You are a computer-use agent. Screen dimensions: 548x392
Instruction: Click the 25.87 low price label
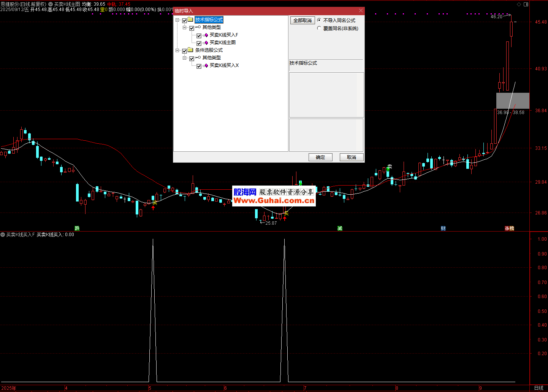[271, 223]
